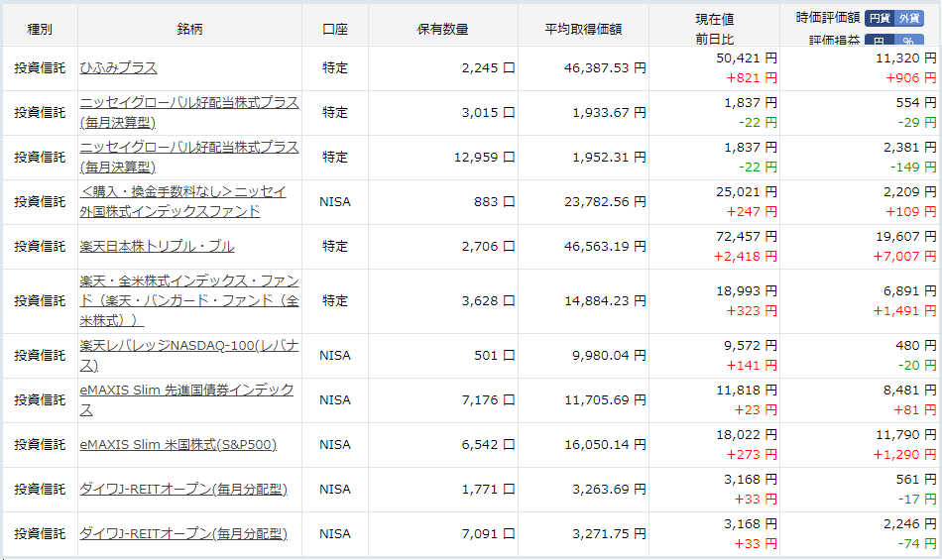Select 投資信託 in 楽天日本株トリプル・ブル row
The height and width of the screenshot is (560, 942).
pyautogui.click(x=40, y=246)
